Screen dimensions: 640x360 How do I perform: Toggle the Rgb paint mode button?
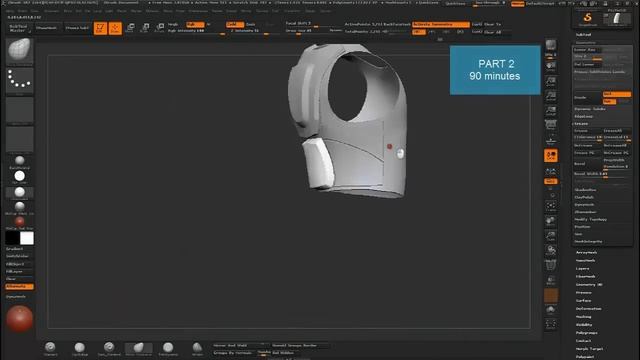[195, 24]
